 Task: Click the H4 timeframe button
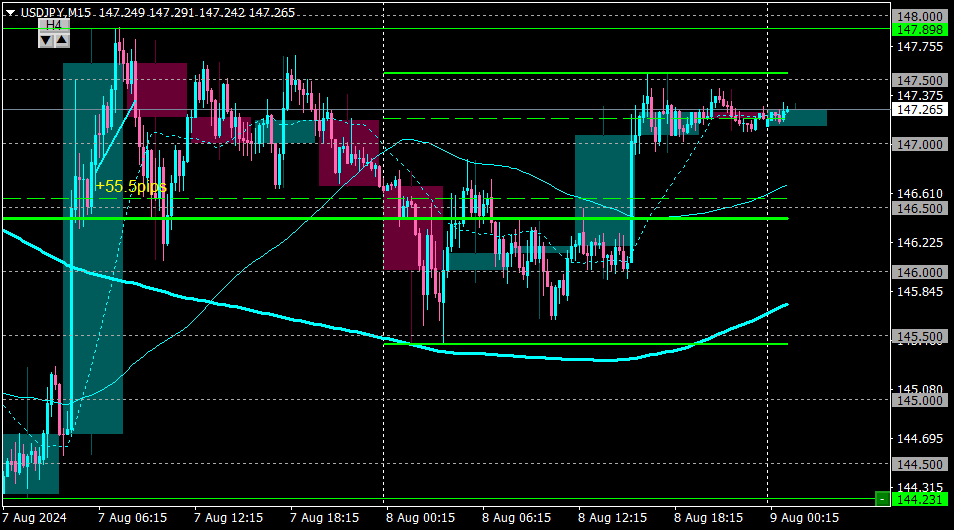coord(54,25)
